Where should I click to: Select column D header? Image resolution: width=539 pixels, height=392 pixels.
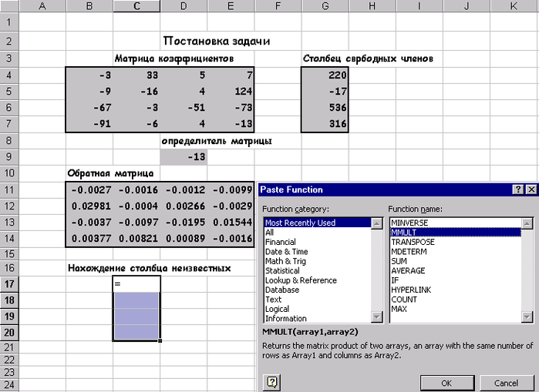click(184, 6)
